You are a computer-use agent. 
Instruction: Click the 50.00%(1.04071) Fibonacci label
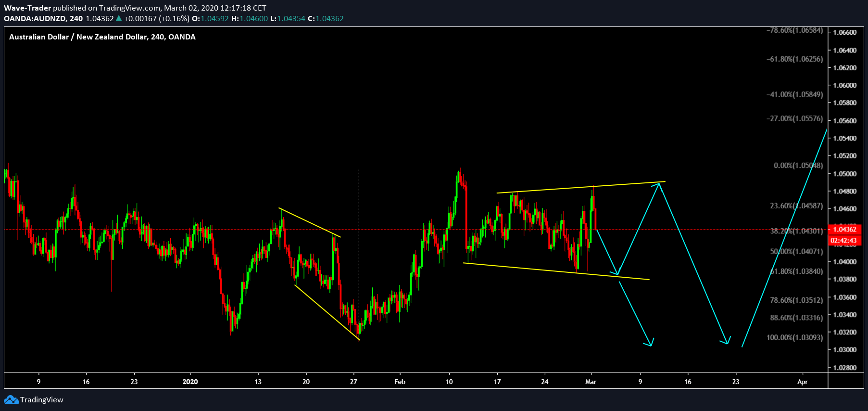pyautogui.click(x=796, y=251)
